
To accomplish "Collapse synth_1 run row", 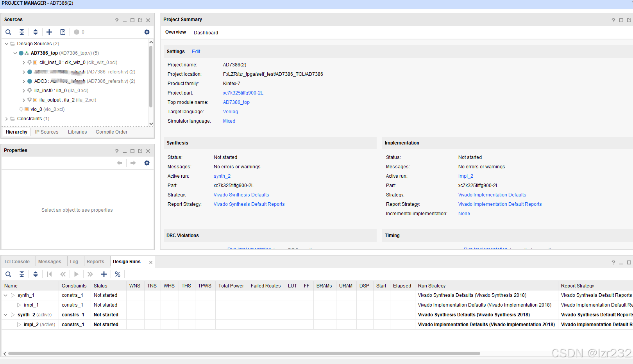I will coord(5,295).
